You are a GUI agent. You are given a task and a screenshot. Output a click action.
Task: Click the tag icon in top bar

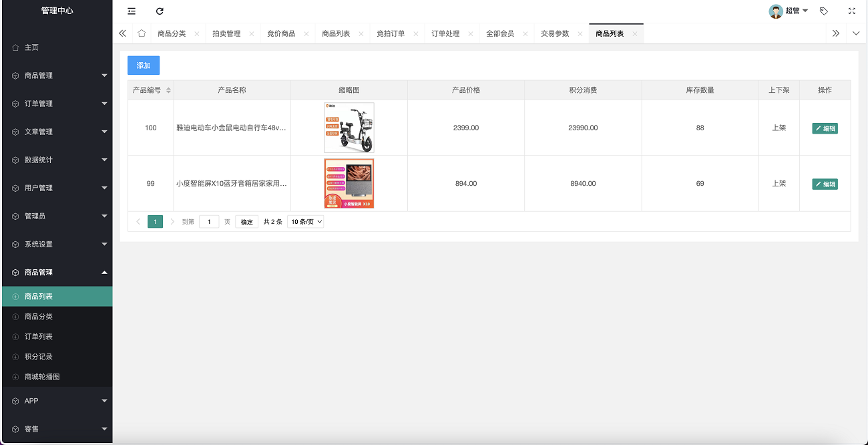tap(823, 11)
